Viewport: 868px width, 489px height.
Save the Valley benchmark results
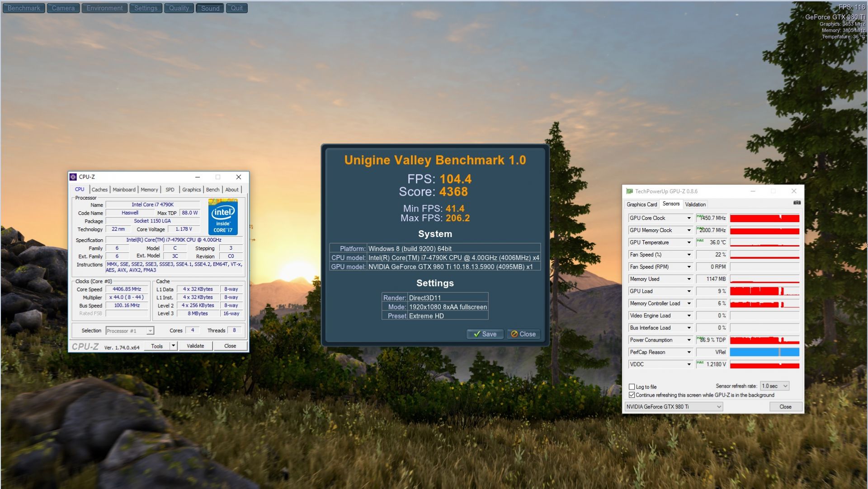[485, 334]
